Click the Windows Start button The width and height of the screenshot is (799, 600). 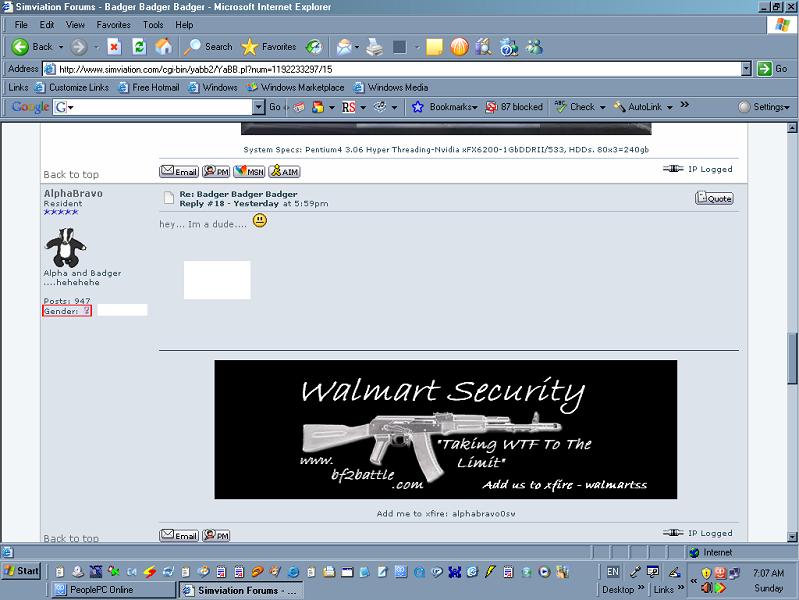[21, 571]
